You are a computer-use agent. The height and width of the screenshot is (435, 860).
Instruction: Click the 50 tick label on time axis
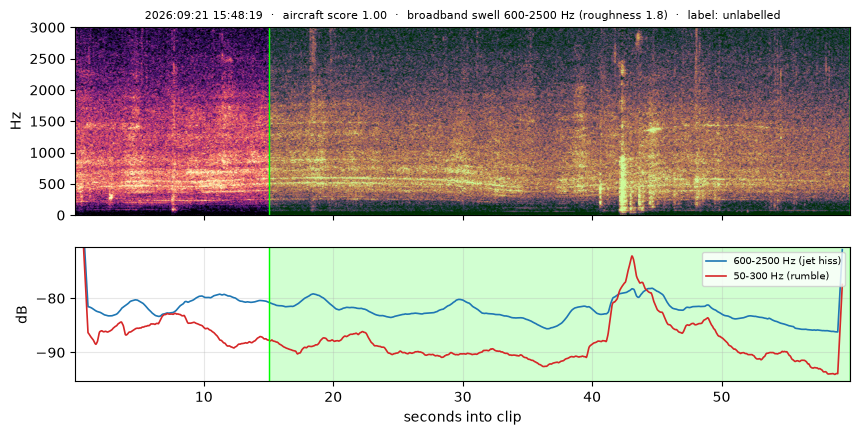(x=722, y=396)
